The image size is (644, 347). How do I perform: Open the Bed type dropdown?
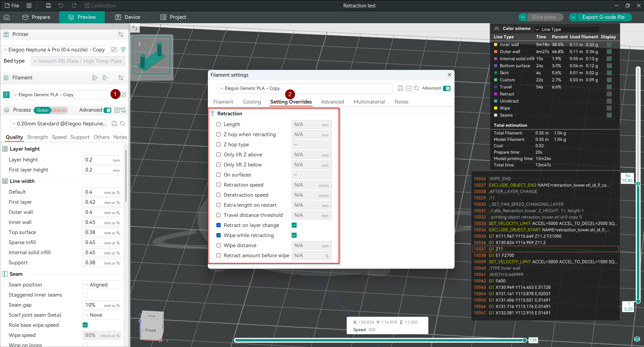78,61
